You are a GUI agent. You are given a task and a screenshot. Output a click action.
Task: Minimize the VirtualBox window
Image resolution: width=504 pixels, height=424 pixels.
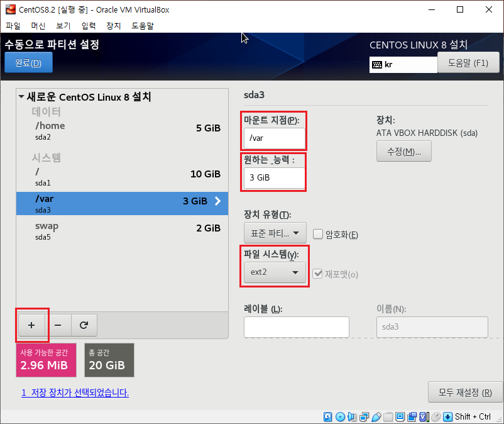click(432, 9)
